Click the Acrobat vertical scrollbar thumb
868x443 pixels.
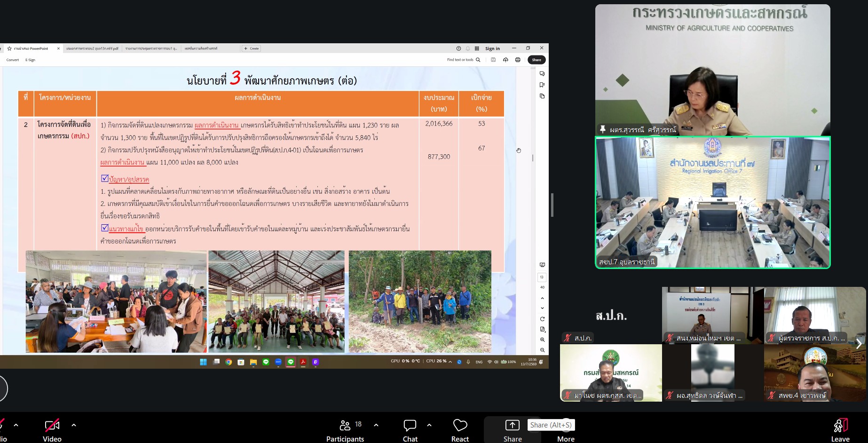[x=533, y=158]
